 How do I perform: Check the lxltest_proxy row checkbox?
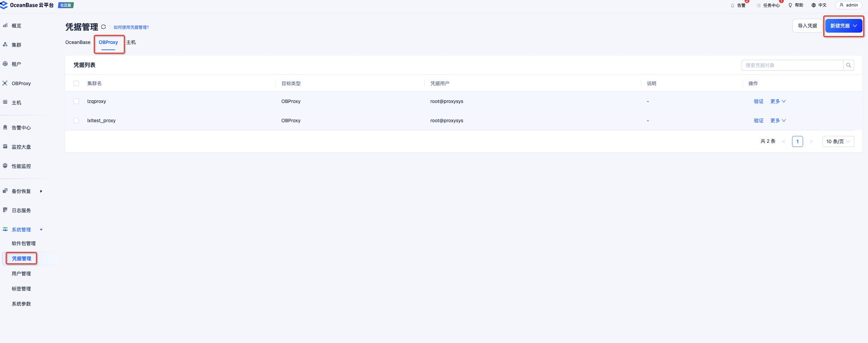coord(76,121)
